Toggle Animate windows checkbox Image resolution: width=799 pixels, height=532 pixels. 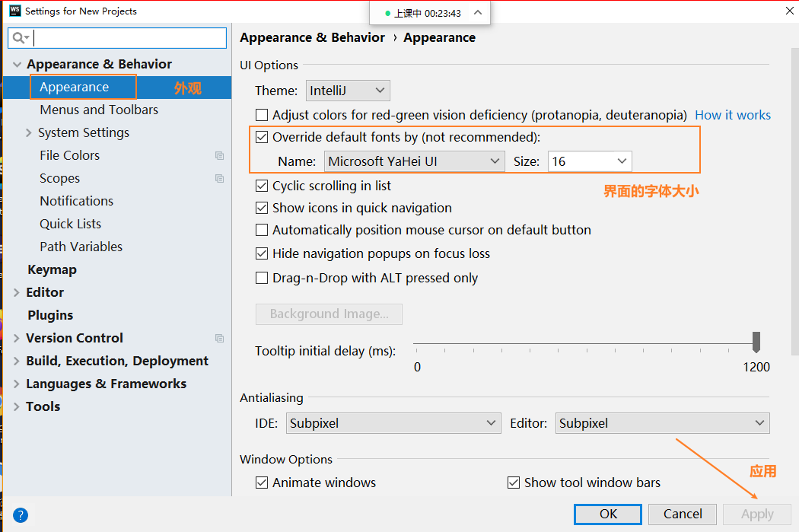(x=262, y=483)
